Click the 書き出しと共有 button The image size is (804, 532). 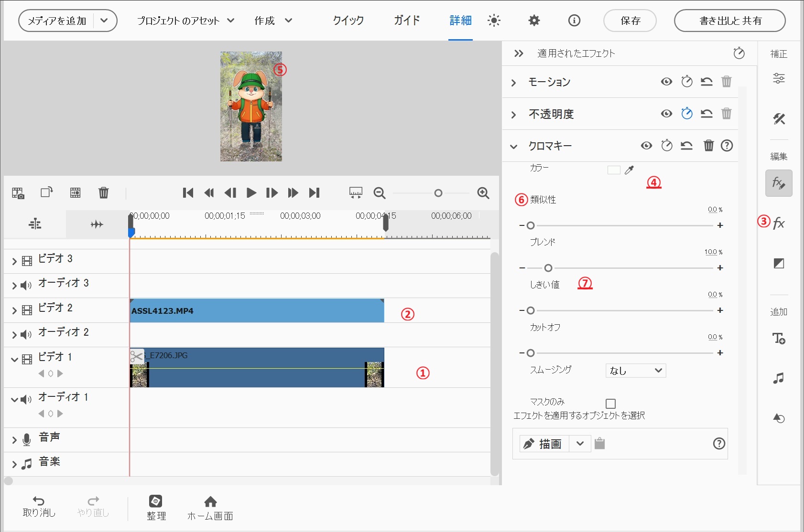[x=729, y=21]
